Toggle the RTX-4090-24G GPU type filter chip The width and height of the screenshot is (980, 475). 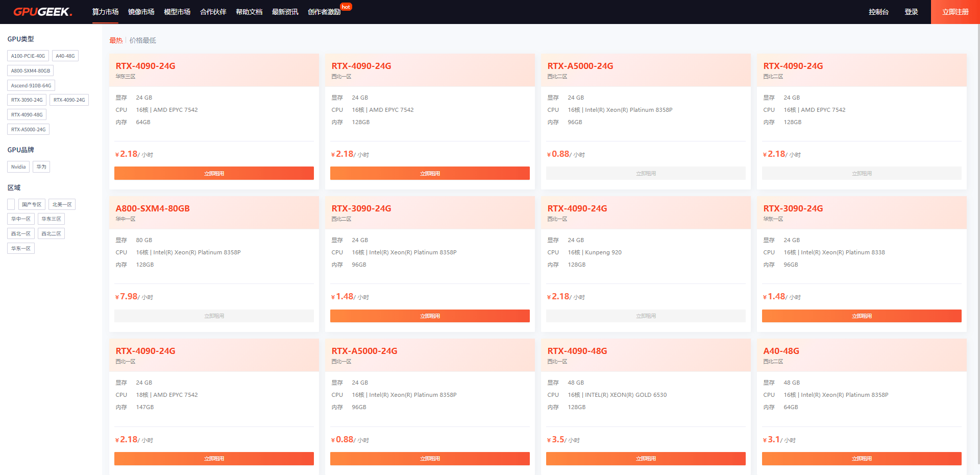[x=69, y=100]
